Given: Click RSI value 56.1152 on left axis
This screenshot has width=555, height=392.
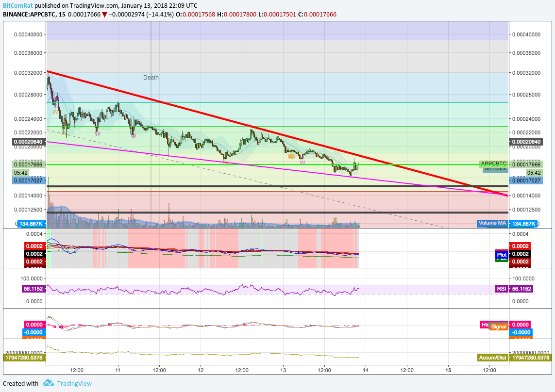Looking at the screenshot, I should [x=34, y=289].
